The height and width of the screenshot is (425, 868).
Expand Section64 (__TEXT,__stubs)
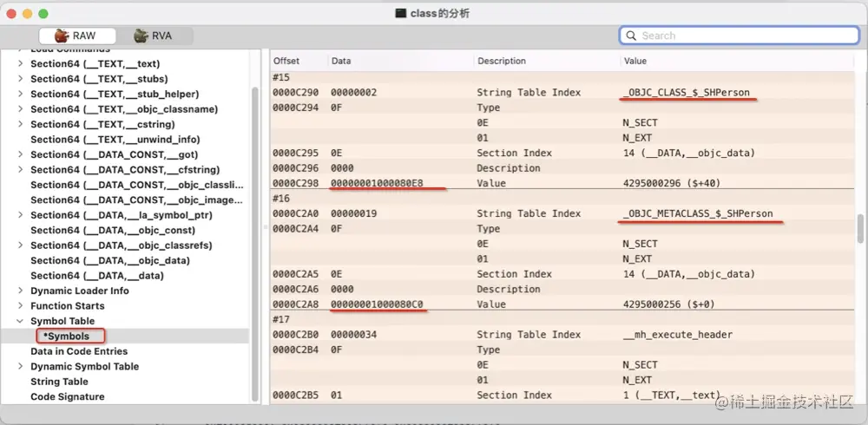point(21,79)
